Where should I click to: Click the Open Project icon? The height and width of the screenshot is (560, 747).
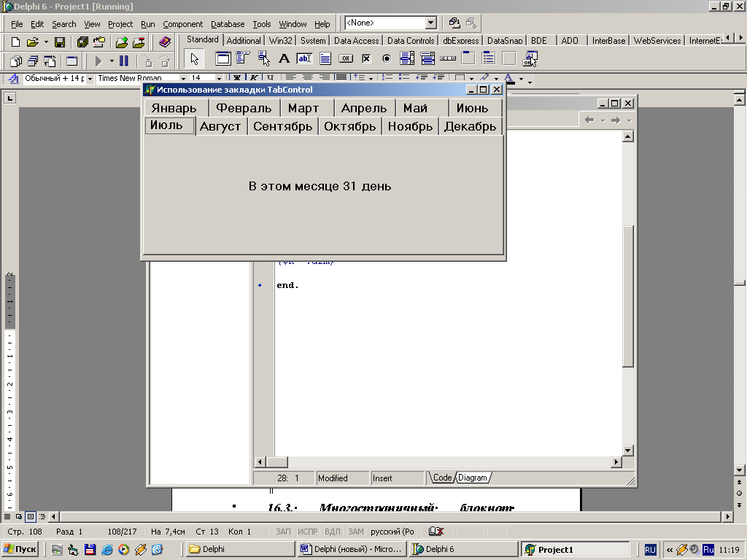click(x=99, y=42)
